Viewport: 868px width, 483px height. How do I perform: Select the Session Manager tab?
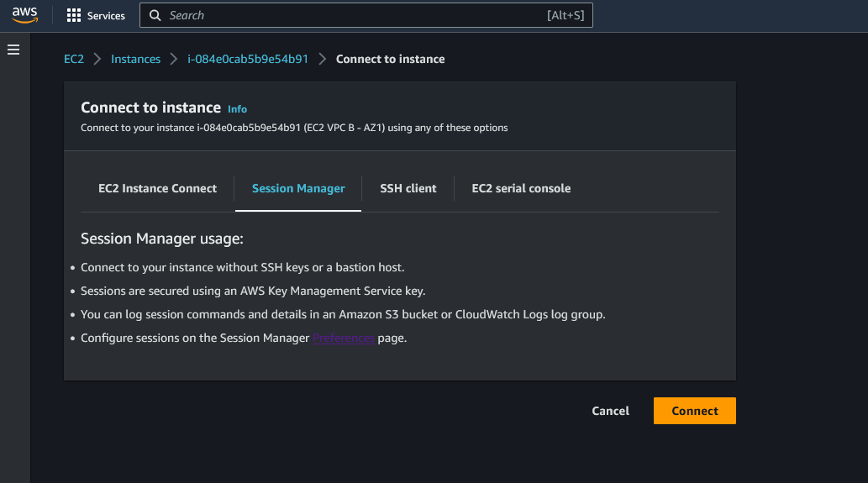tap(298, 188)
